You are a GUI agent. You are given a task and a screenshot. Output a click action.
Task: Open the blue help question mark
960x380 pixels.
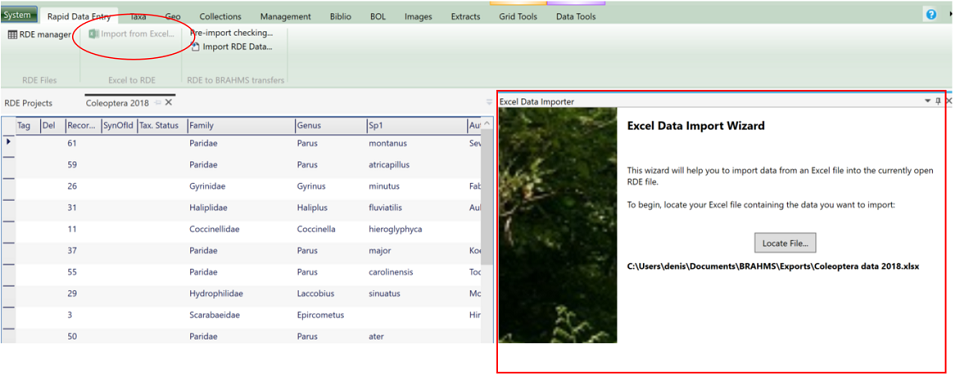[931, 15]
